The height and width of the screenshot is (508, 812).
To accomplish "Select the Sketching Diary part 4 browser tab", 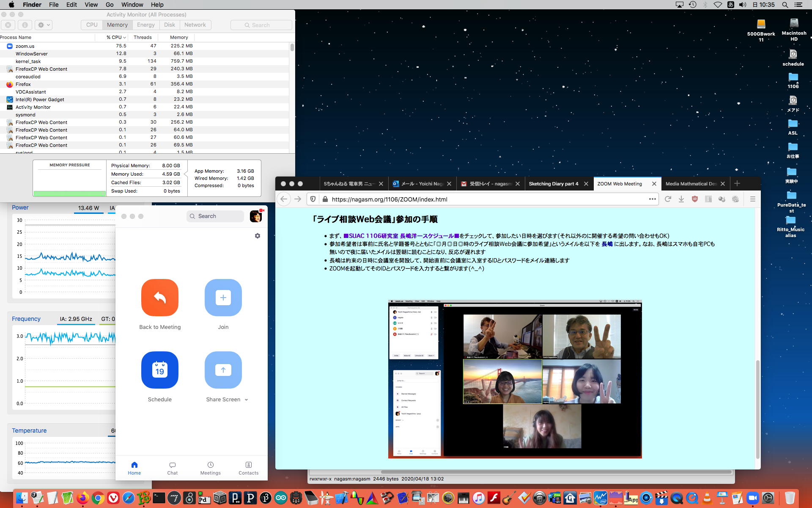I will click(x=553, y=184).
